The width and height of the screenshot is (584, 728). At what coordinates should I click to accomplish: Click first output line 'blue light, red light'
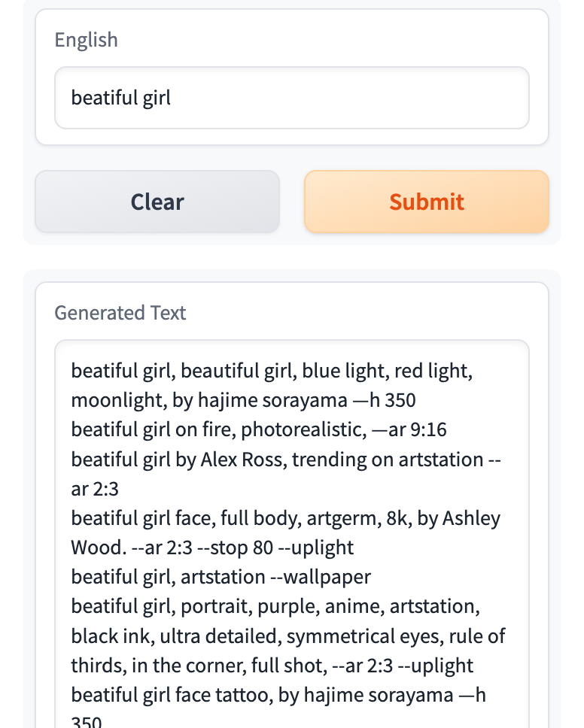click(272, 371)
